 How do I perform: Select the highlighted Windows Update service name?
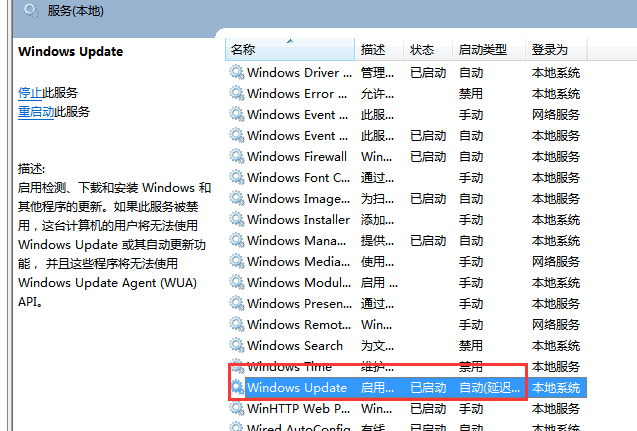click(x=297, y=388)
